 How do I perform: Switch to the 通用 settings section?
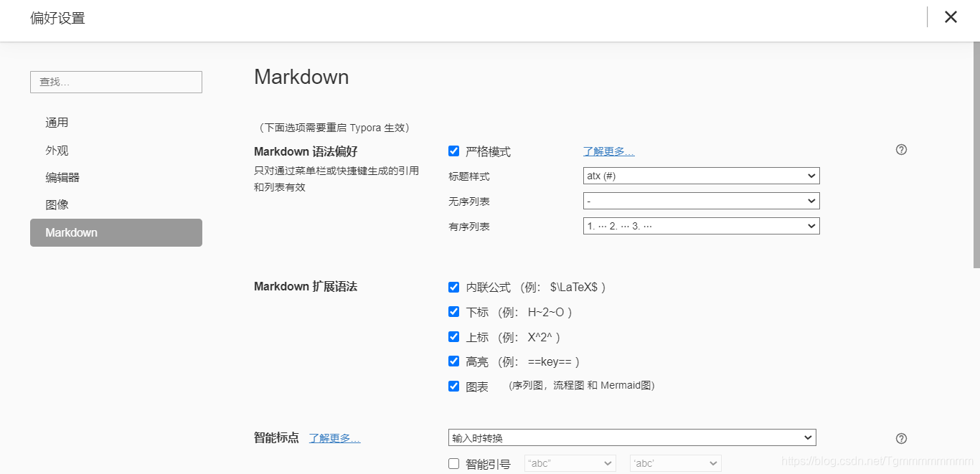(x=57, y=122)
